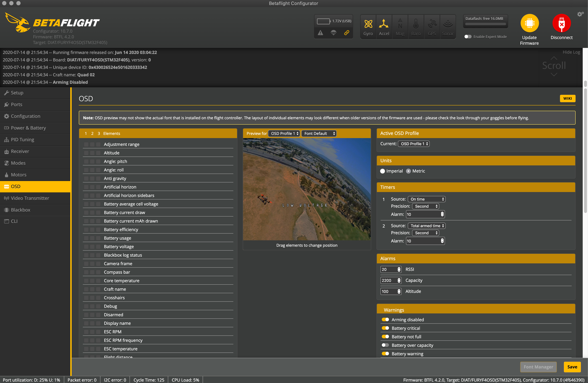Click the Capacity alarm input field
The image size is (588, 383).
(388, 280)
